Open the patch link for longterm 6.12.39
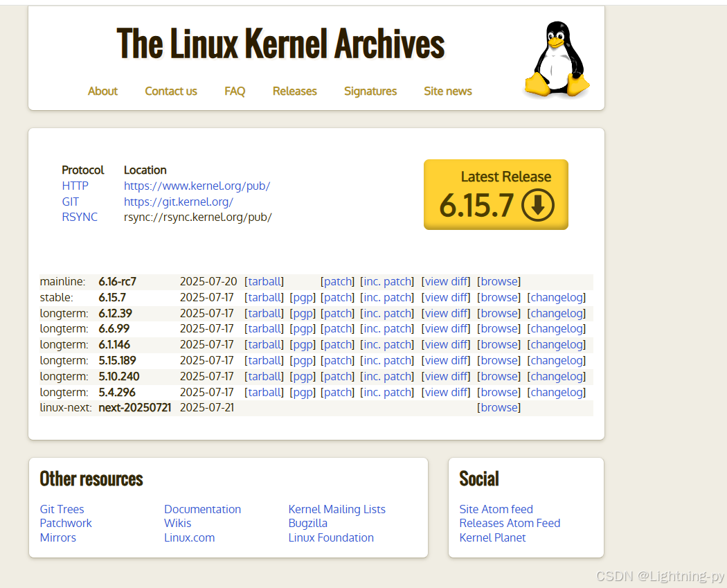727x588 pixels. pos(338,314)
